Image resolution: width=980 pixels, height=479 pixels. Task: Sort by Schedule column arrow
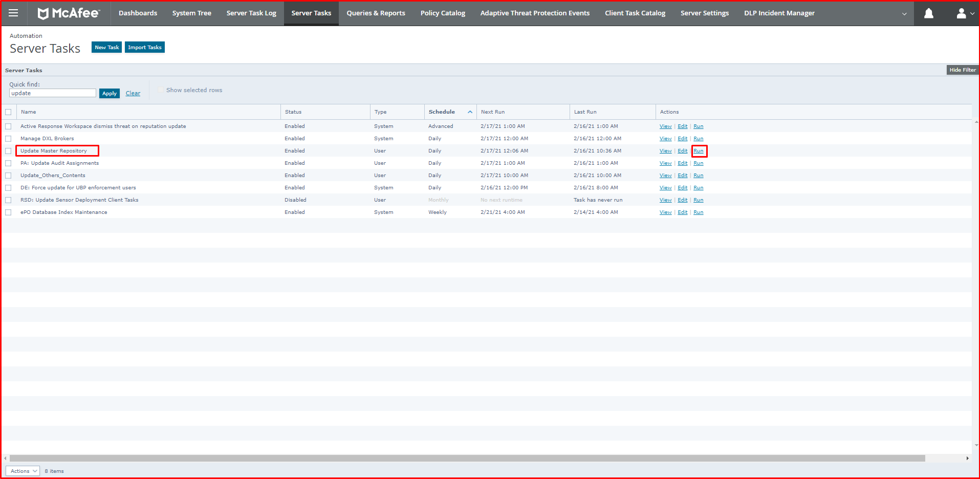pyautogui.click(x=470, y=112)
